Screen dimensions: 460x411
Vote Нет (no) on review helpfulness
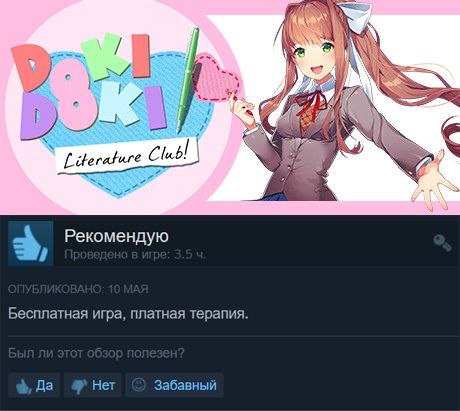coord(93,385)
